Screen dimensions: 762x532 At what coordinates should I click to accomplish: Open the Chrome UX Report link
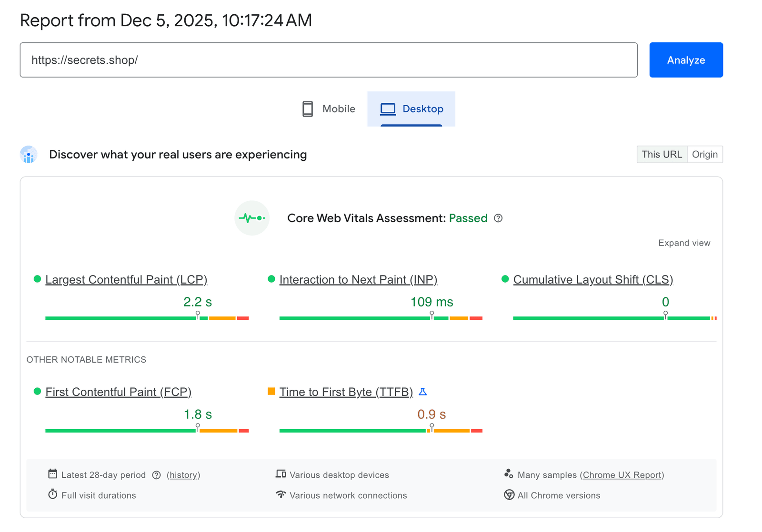[x=622, y=475]
